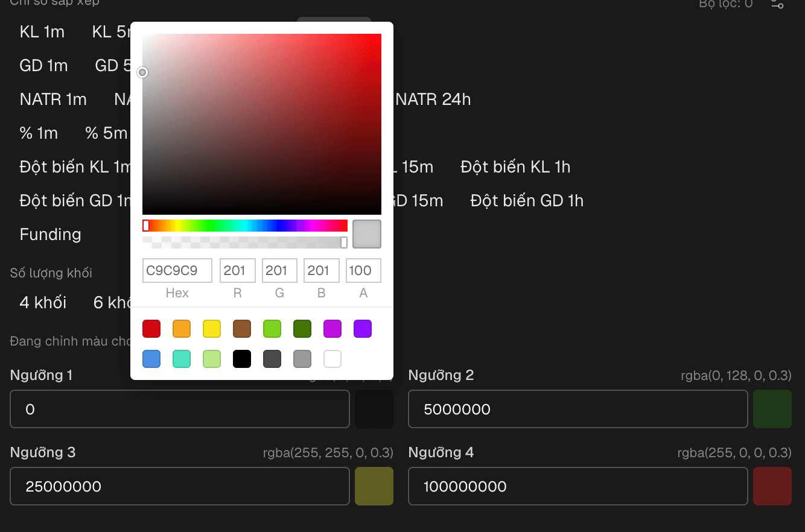Image resolution: width=805 pixels, height=532 pixels.
Task: Click the Ngưỡng 2 value input
Action: point(578,409)
